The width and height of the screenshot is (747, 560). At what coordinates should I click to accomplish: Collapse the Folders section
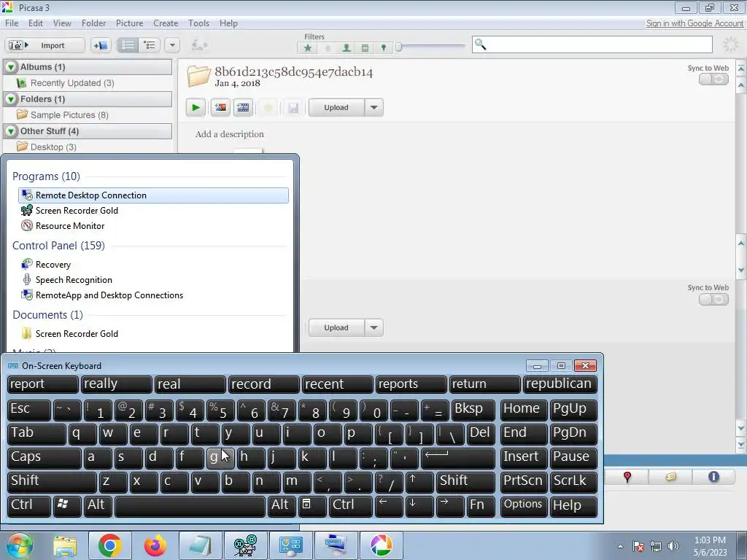coord(11,99)
